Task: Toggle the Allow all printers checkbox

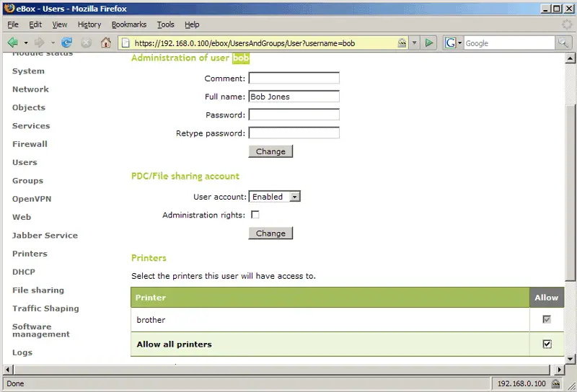Action: (547, 344)
